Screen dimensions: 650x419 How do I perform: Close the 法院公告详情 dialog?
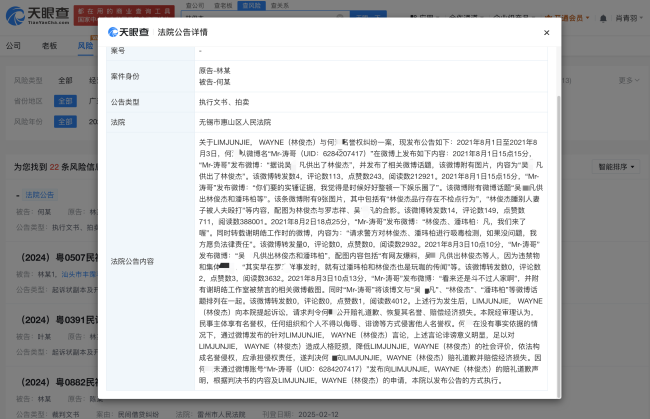point(546,33)
